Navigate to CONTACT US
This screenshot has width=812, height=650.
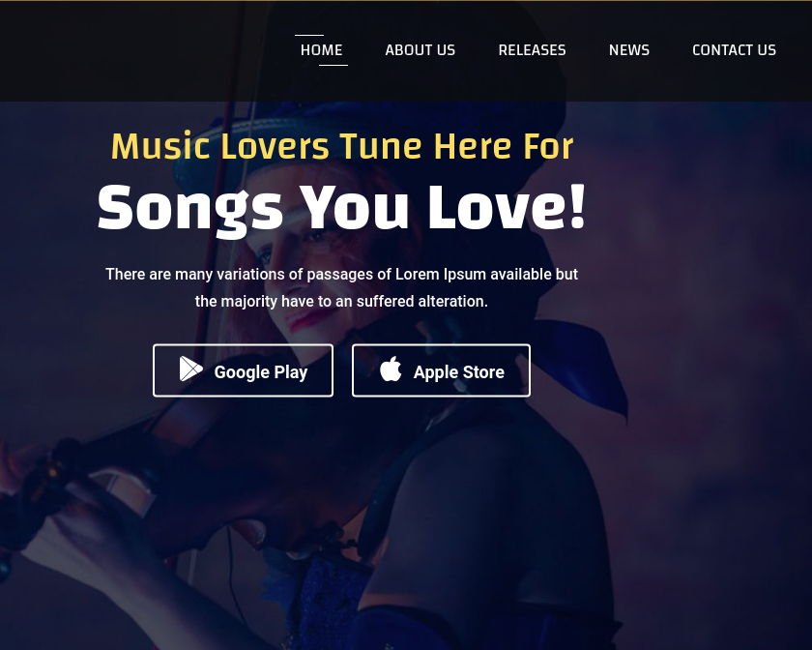(x=734, y=50)
